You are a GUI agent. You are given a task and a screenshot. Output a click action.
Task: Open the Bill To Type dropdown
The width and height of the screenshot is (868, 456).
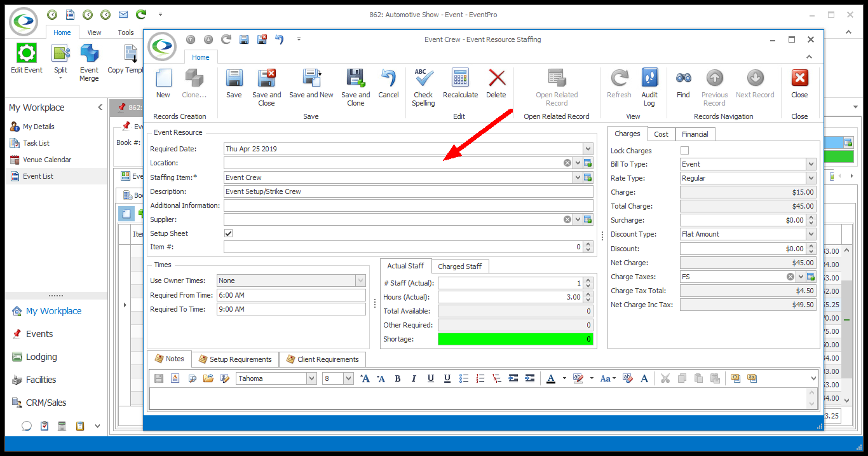tap(811, 164)
